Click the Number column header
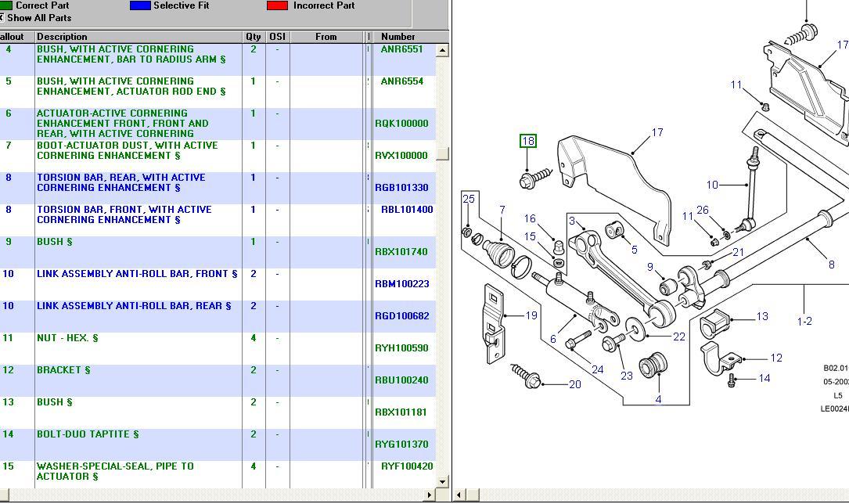Image resolution: width=849 pixels, height=504 pixels. tap(398, 37)
